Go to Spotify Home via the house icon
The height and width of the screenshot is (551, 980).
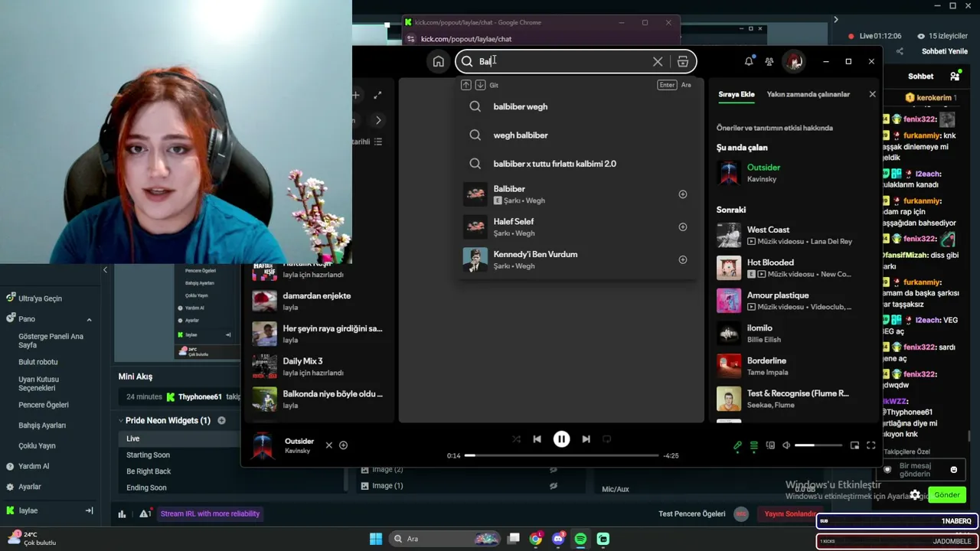(x=439, y=61)
